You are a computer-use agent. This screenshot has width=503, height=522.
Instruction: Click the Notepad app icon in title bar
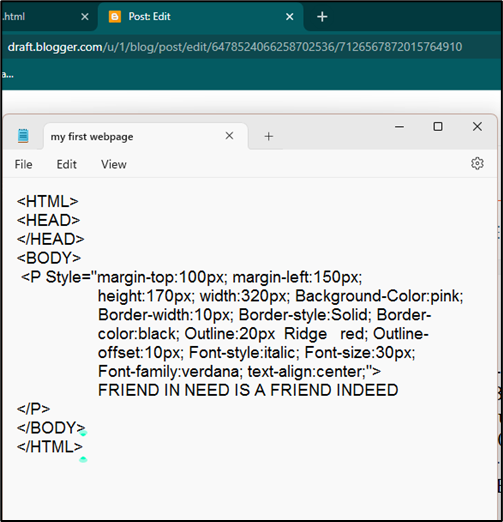[x=23, y=136]
